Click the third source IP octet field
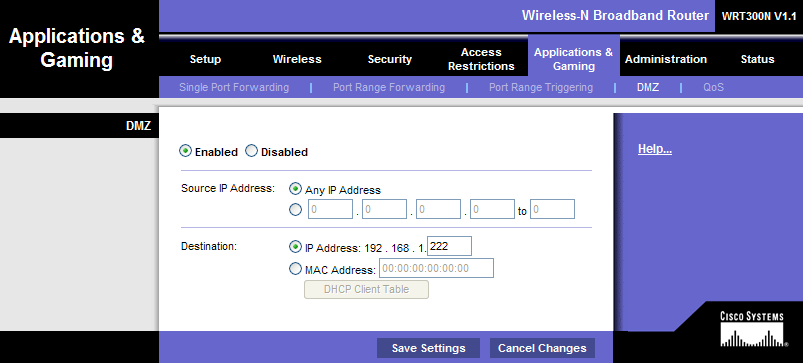The image size is (803, 363). point(438,209)
